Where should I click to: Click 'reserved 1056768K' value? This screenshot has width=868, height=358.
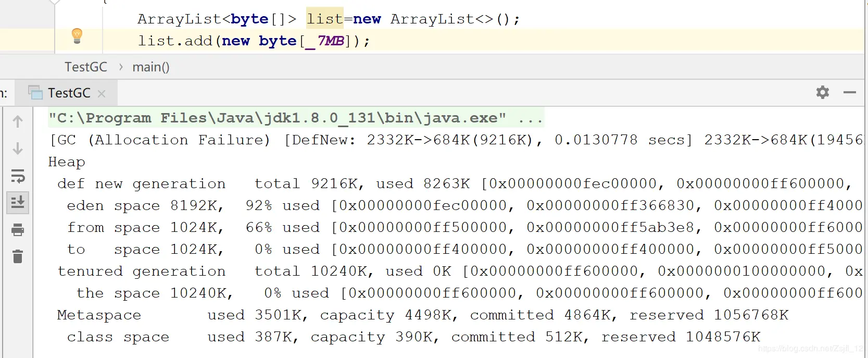coord(709,315)
